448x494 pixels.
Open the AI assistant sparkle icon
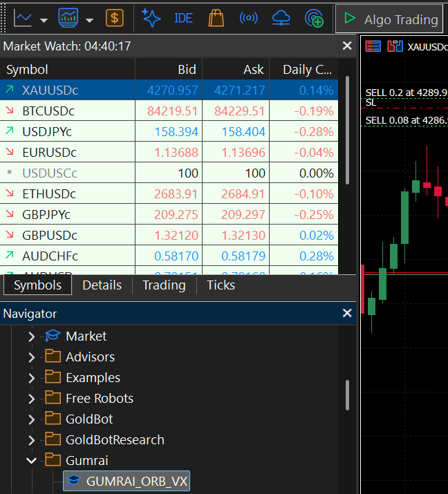[151, 18]
